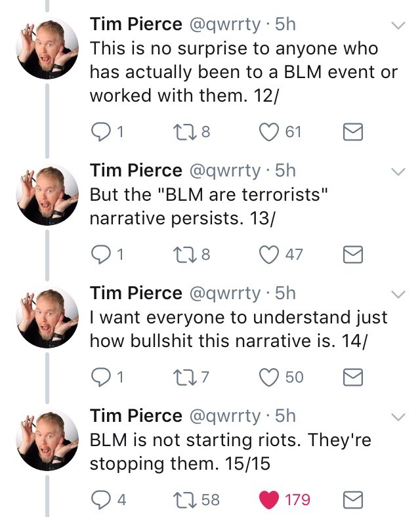Like the tweet with 61 likes
Viewport: 420px width, 517px height.
point(268,132)
